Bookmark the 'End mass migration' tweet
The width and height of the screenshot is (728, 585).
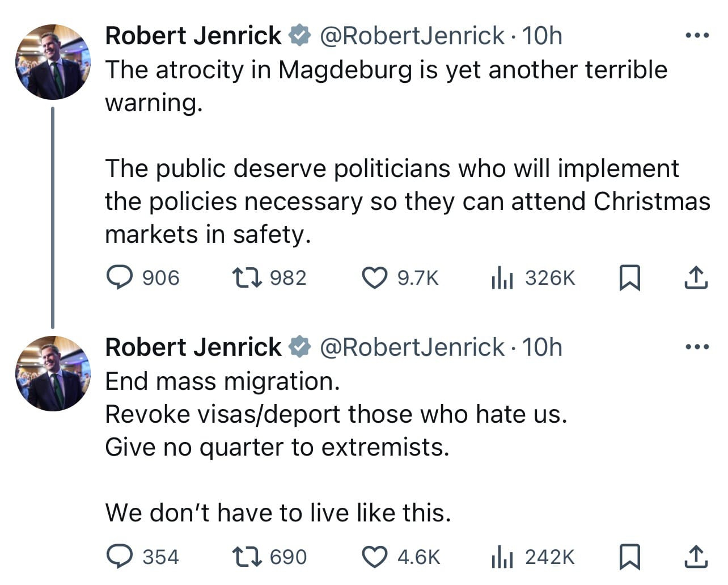click(x=629, y=557)
